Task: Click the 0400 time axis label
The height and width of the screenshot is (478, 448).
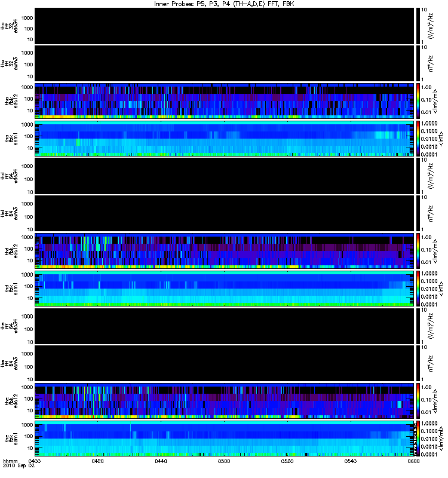Action: (35, 461)
